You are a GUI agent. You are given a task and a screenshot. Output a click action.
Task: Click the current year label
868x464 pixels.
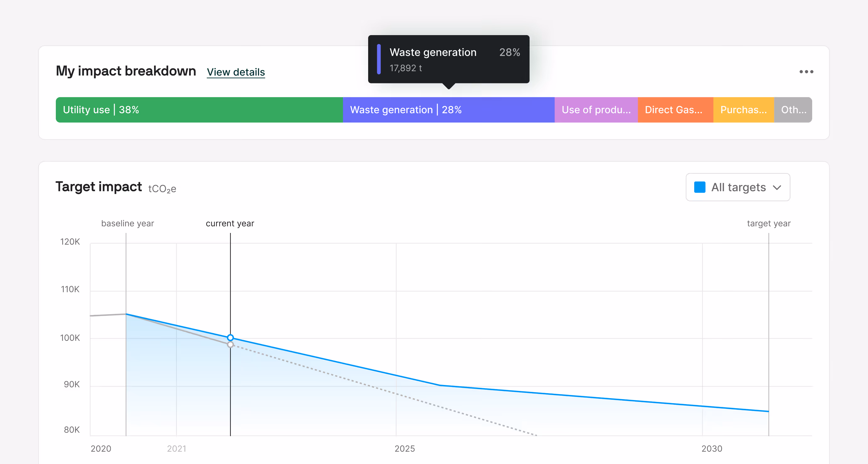pyautogui.click(x=230, y=224)
